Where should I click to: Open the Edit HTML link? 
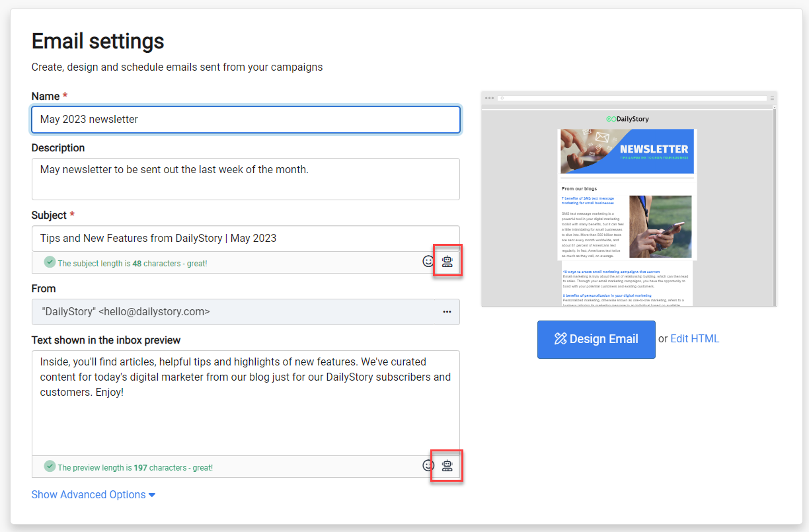[695, 338]
